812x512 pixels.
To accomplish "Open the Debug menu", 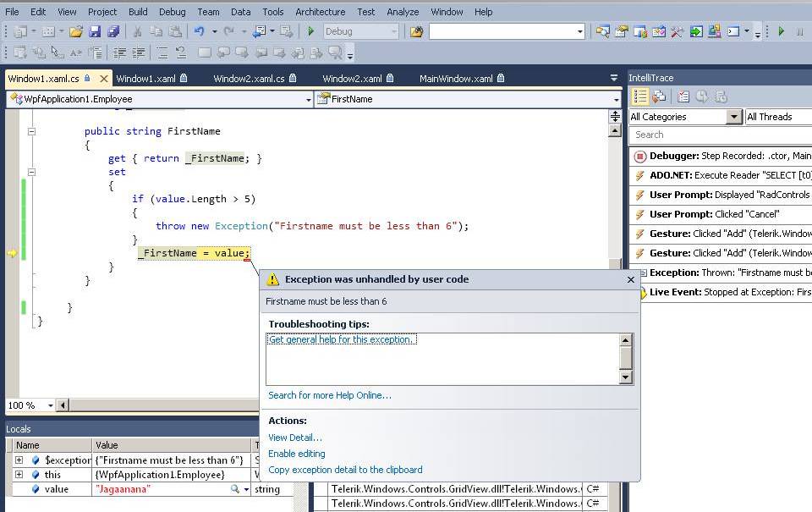I will 172,12.
